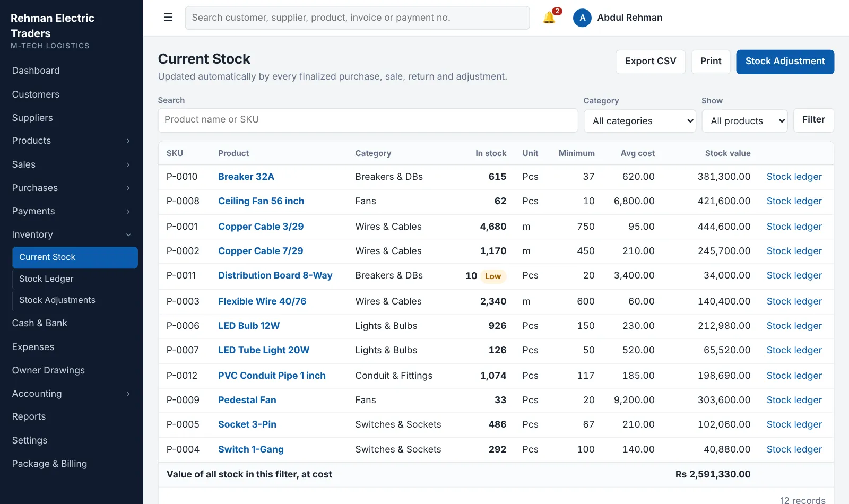
Task: Click the Stock Adjustment button
Action: pos(785,62)
